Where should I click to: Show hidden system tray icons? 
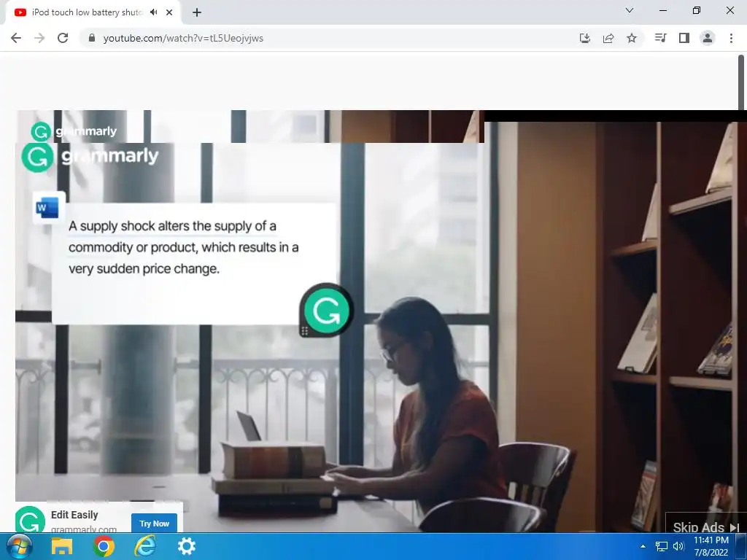coord(643,546)
